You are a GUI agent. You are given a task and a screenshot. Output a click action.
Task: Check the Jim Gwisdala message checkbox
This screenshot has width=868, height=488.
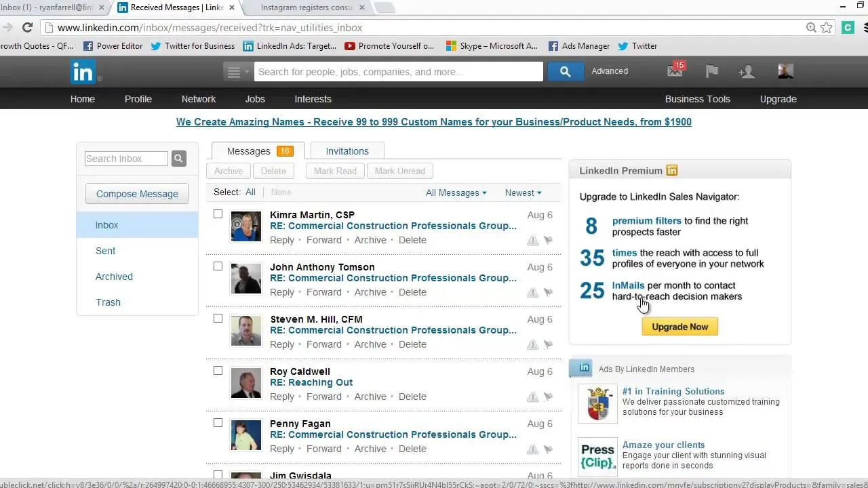coord(218,475)
